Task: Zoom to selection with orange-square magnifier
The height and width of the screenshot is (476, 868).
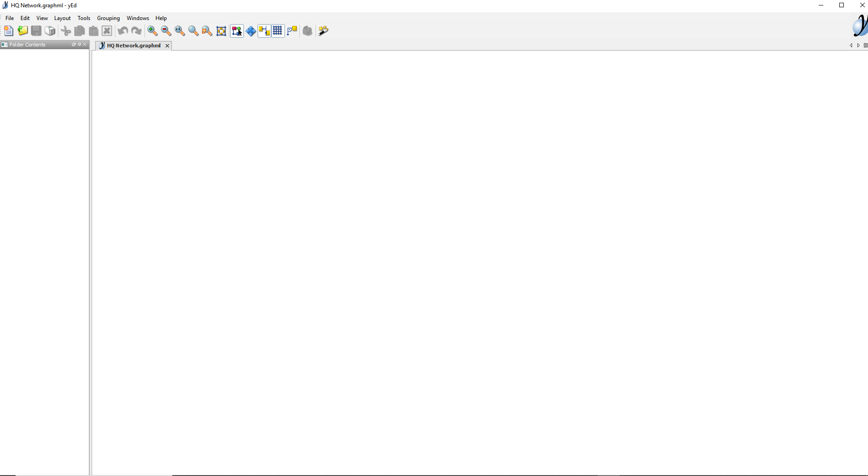Action: click(207, 31)
